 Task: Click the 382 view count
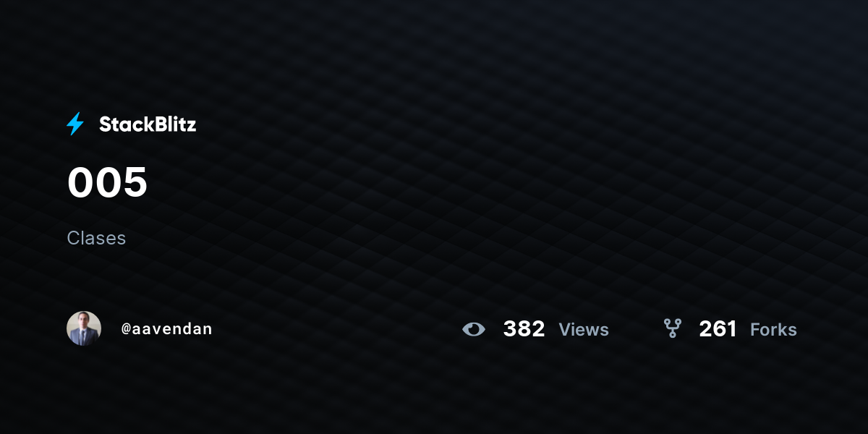524,329
